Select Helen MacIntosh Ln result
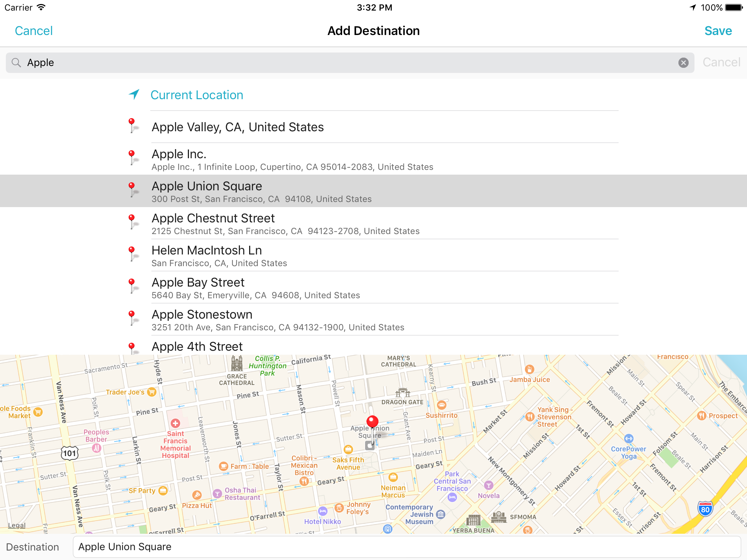This screenshot has width=747, height=560. tap(373, 255)
